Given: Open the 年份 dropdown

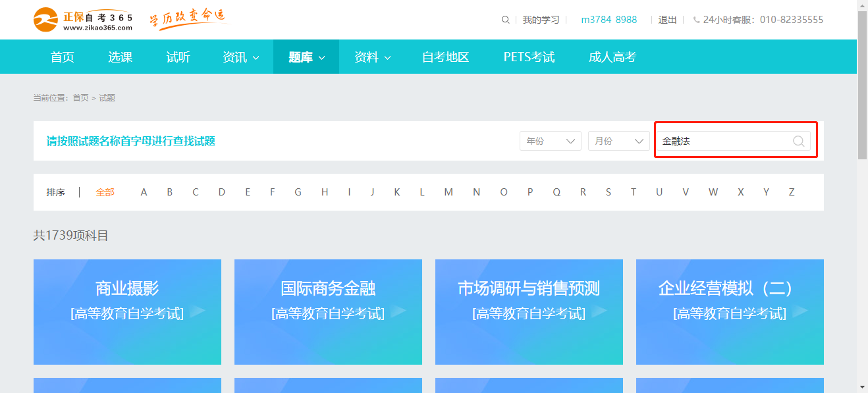Looking at the screenshot, I should tap(551, 140).
